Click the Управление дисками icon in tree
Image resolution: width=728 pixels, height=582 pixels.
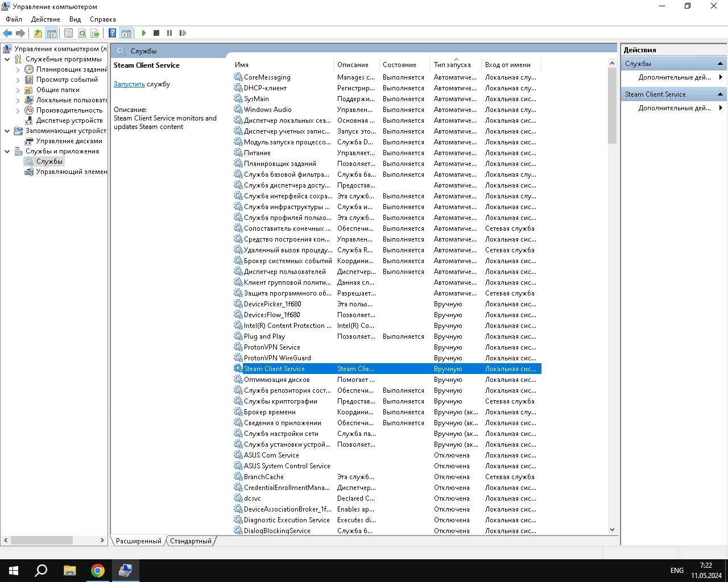coord(29,141)
